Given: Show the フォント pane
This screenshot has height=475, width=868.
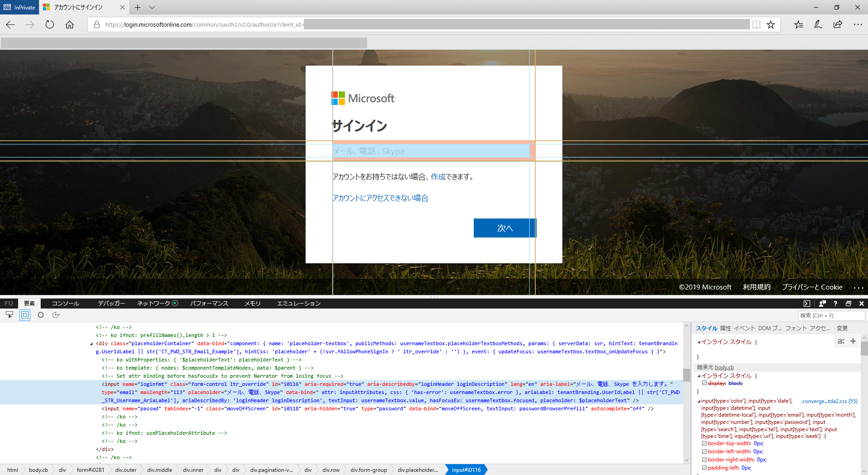Looking at the screenshot, I should click(796, 328).
